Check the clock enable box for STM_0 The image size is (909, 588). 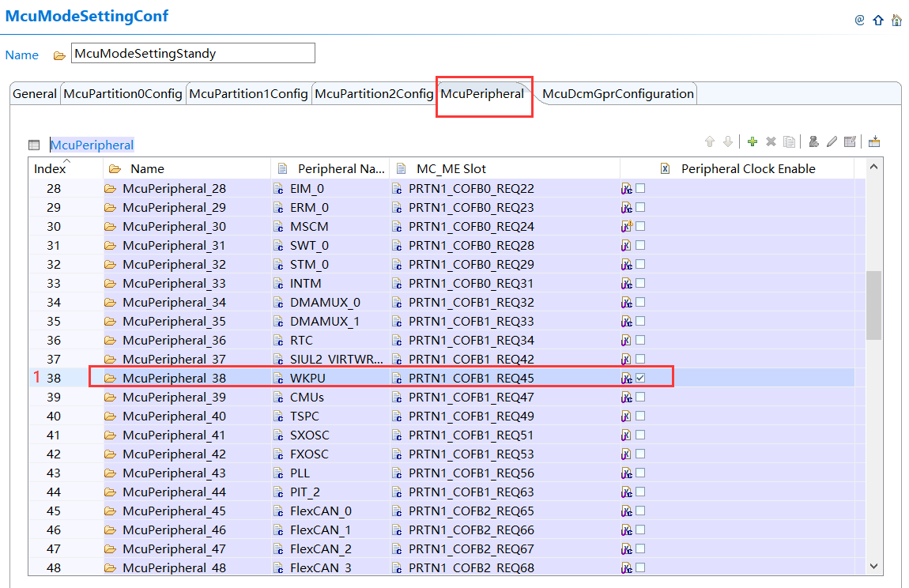[640, 264]
